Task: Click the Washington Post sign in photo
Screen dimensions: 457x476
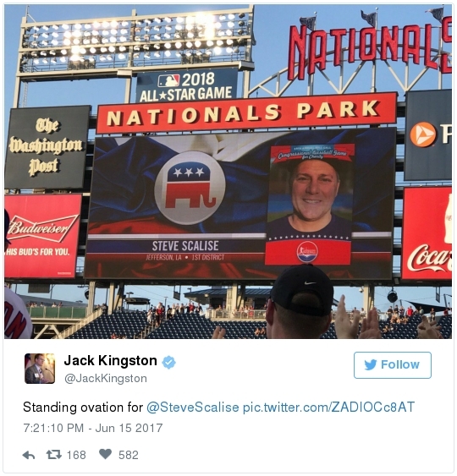Action: coord(47,148)
